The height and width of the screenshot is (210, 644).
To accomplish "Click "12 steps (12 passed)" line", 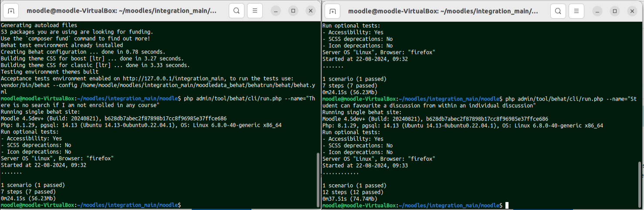I will pyautogui.click(x=353, y=192).
